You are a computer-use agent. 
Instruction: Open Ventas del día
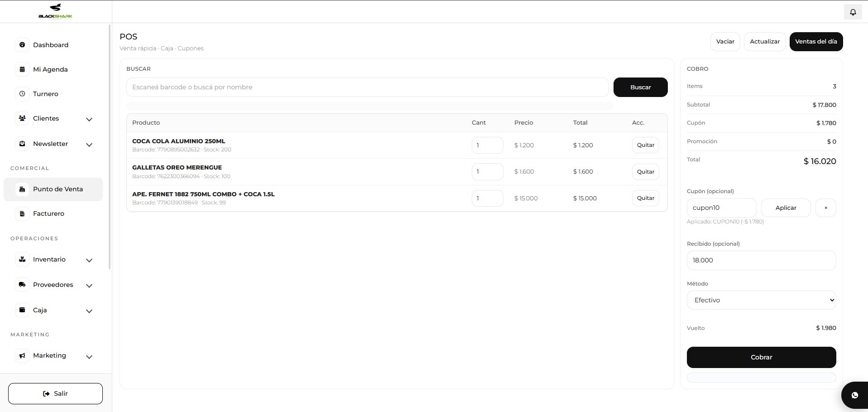[x=816, y=41]
